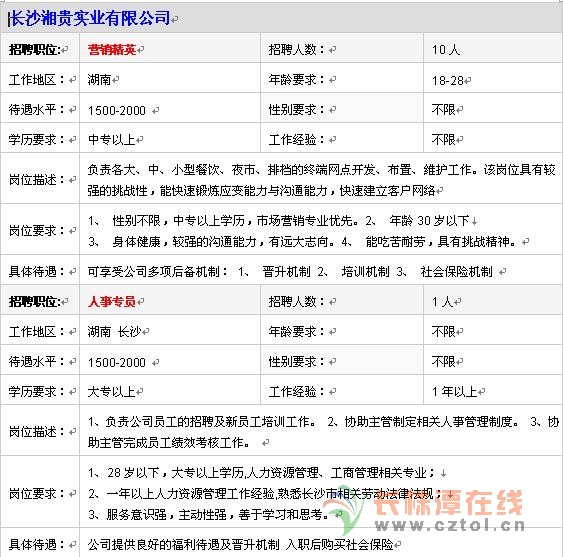Screen dimensions: 563x557
Task: Click the line '身体健康,较强的沟通能力'
Action: pyautogui.click(x=184, y=242)
